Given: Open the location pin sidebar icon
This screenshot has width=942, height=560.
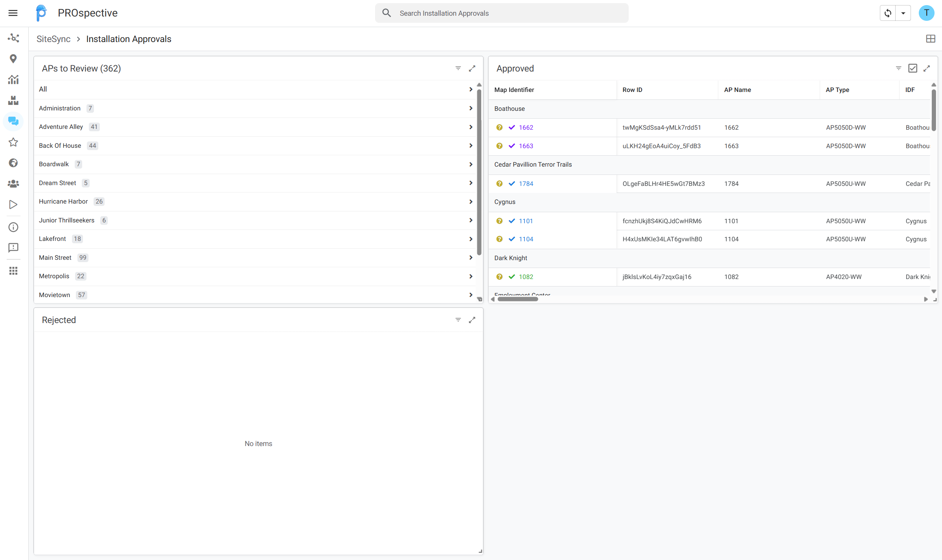Looking at the screenshot, I should (x=13, y=59).
